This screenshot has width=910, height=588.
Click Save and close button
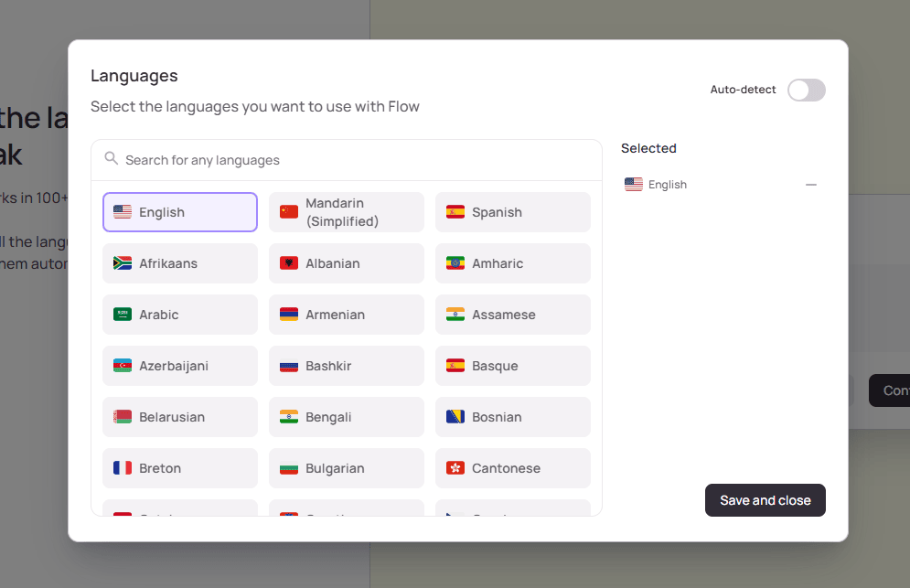coord(765,500)
